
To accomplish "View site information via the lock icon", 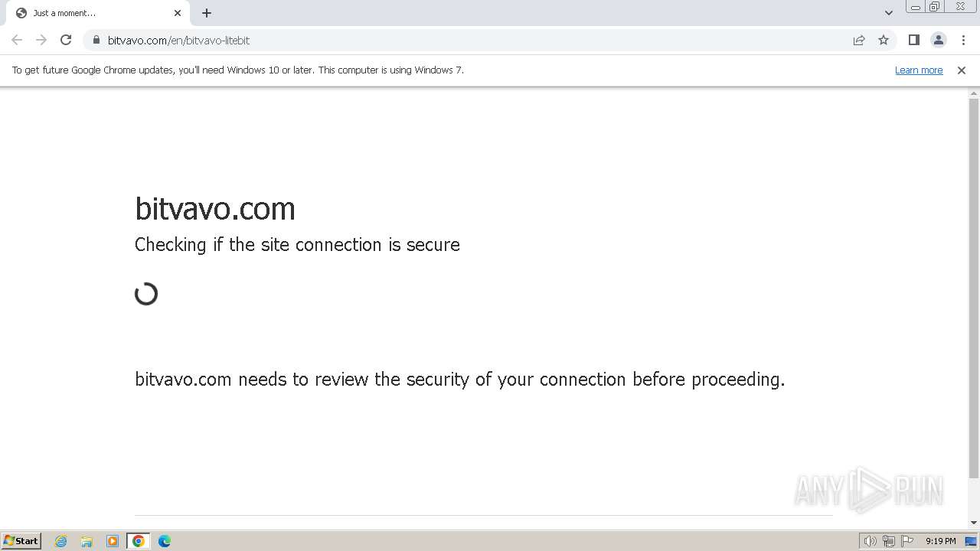I will point(96,40).
